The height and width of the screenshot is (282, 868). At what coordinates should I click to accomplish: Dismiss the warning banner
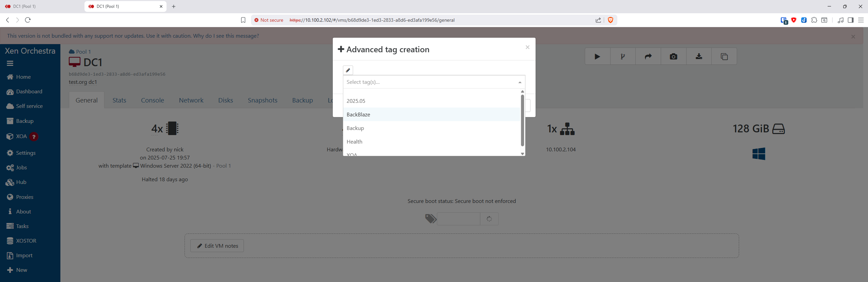pyautogui.click(x=853, y=36)
